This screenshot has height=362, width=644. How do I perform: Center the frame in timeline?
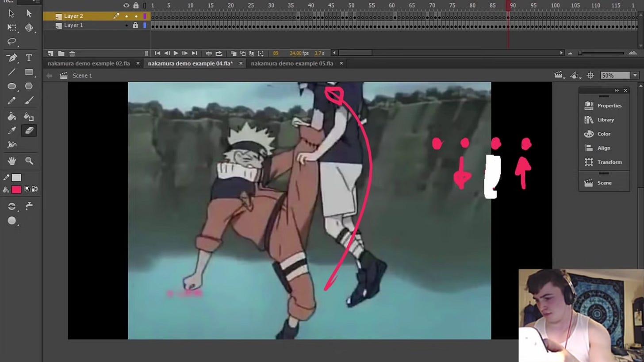point(209,53)
